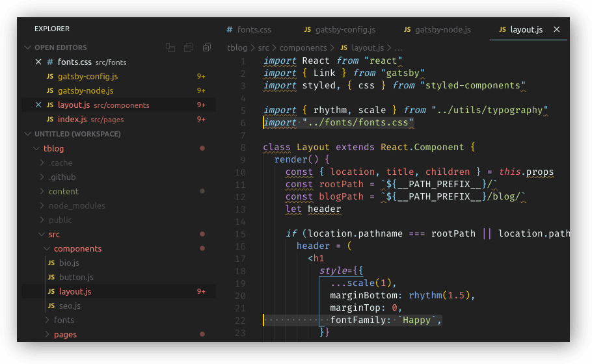This screenshot has height=364, width=592.
Task: Open the gatsby-node.js tab
Action: coord(437,30)
